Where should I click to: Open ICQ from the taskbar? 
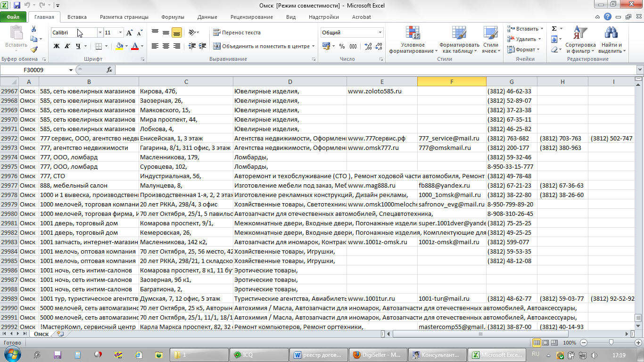tap(258, 354)
